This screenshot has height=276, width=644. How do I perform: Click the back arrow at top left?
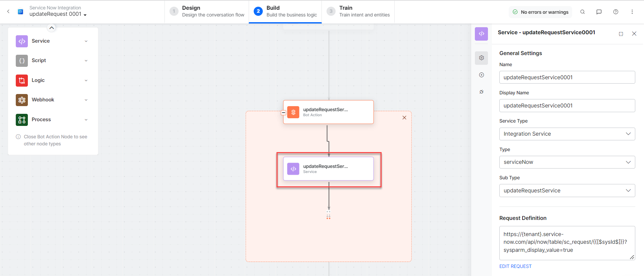pyautogui.click(x=8, y=11)
